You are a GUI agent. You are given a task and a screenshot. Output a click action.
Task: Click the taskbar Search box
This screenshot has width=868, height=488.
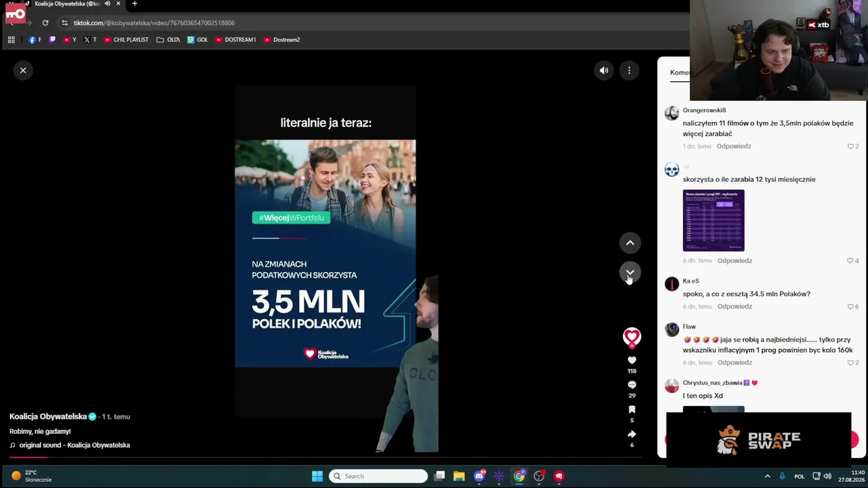tap(378, 476)
